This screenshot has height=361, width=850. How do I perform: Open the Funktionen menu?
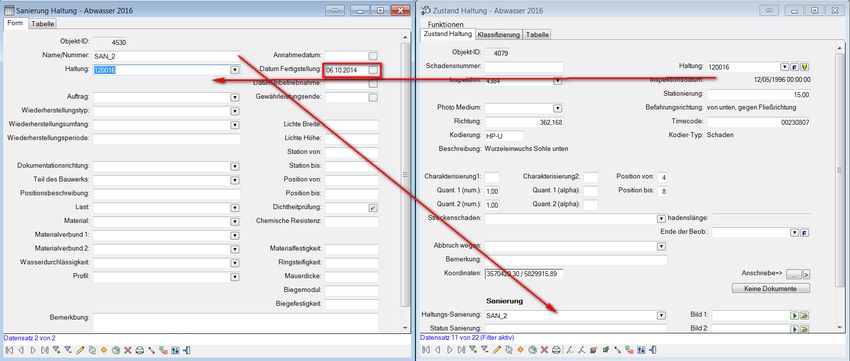(x=446, y=24)
